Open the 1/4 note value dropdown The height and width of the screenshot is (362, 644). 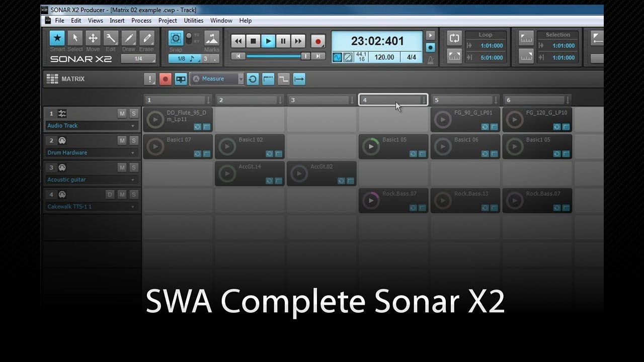pos(138,59)
